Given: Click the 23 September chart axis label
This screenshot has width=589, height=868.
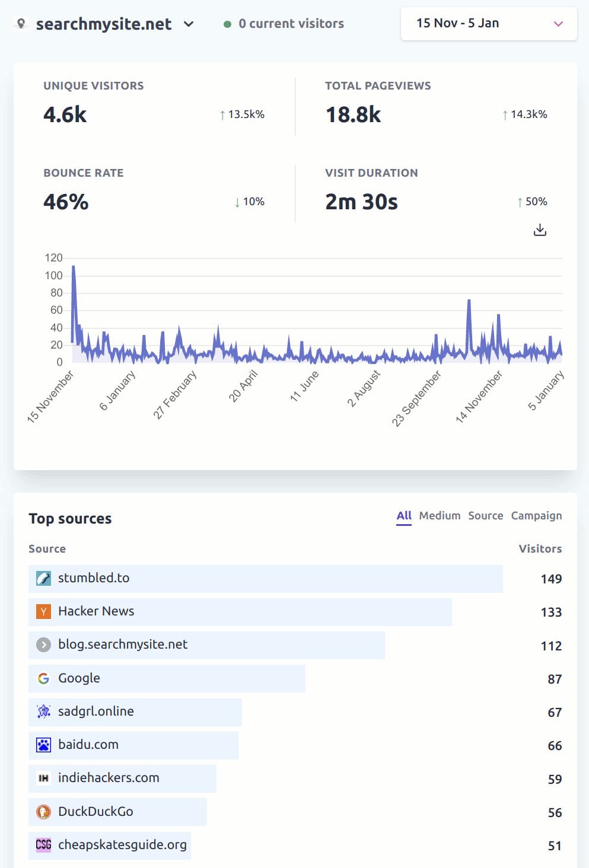Looking at the screenshot, I should [416, 398].
